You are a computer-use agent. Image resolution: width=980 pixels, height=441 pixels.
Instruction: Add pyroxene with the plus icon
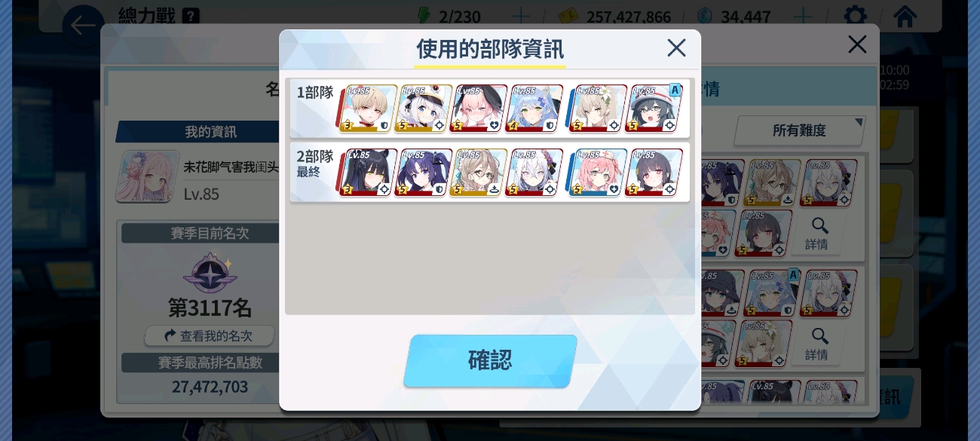pyautogui.click(x=804, y=17)
